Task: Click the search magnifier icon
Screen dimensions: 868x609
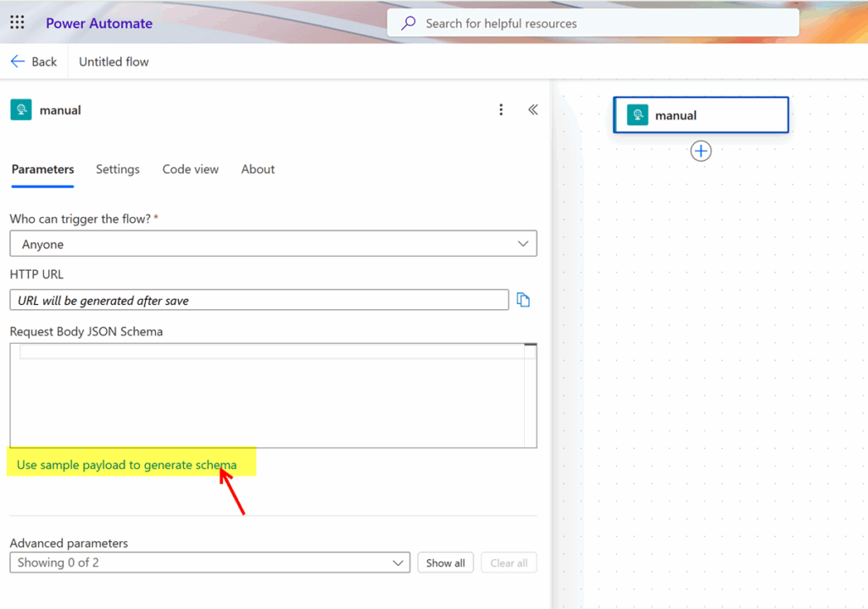Action: [x=409, y=23]
